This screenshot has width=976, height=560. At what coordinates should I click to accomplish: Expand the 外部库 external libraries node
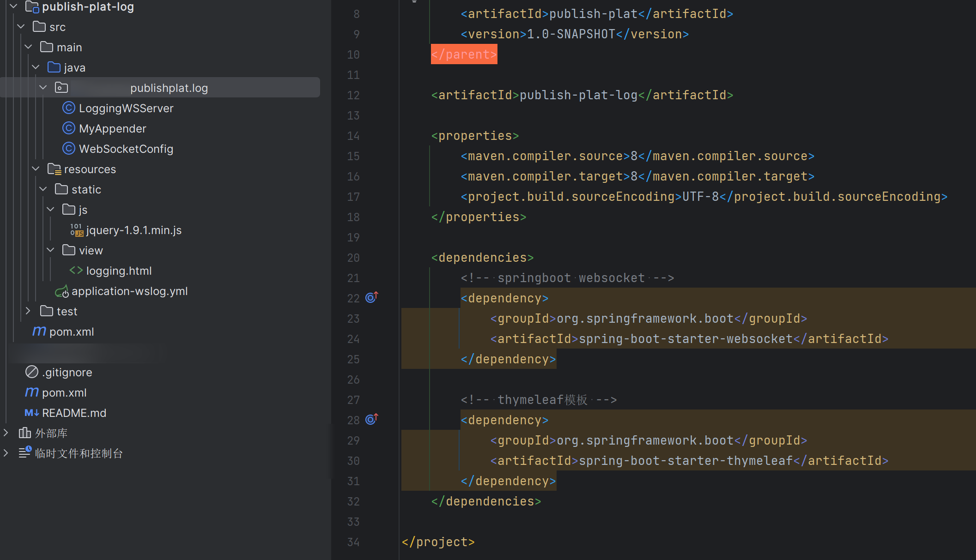[x=6, y=433]
